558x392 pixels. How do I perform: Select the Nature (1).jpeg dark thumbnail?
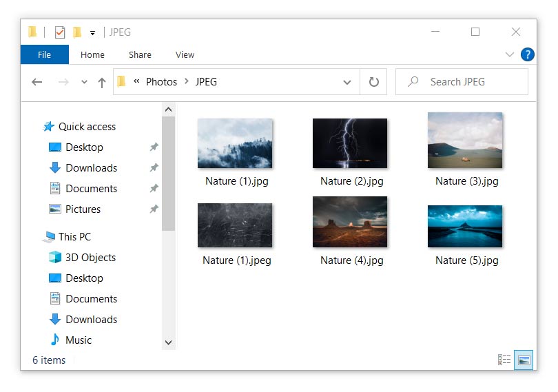235,225
